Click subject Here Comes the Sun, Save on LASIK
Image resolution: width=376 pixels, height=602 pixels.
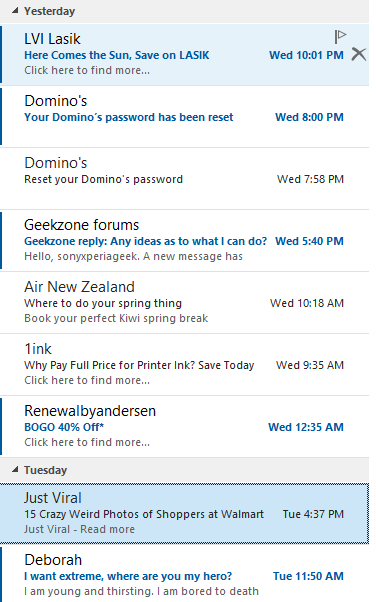point(117,55)
